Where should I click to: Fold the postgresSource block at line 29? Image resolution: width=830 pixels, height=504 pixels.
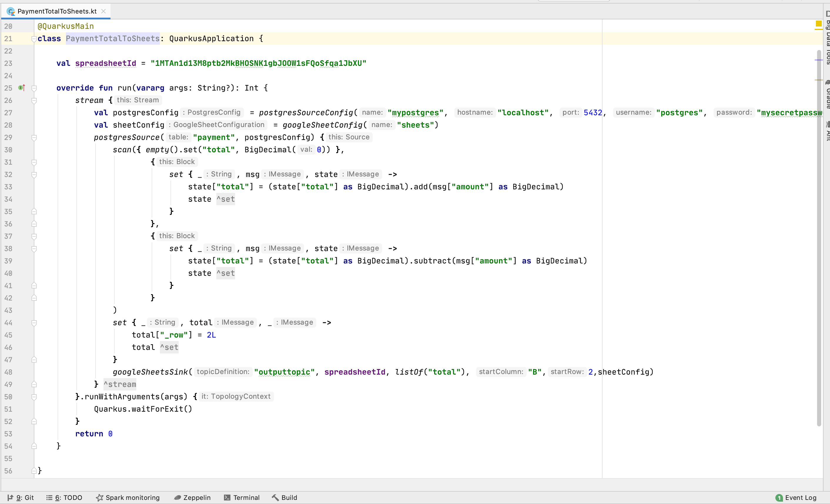34,137
